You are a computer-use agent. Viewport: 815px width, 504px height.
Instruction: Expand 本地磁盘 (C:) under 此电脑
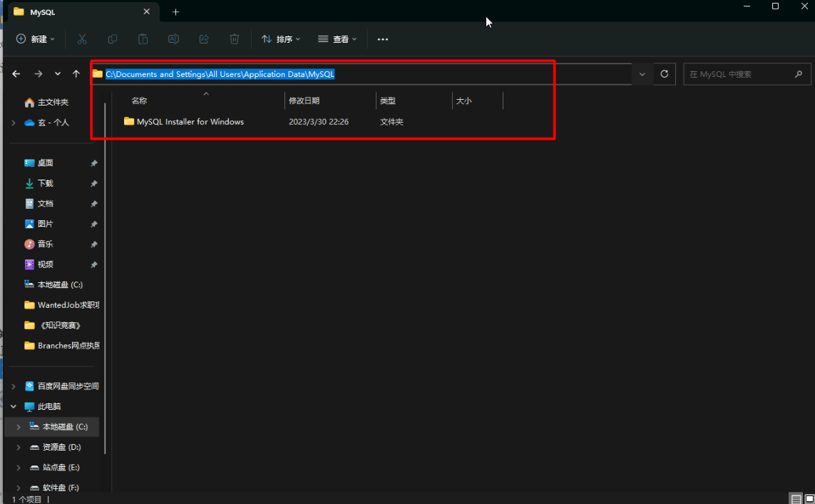point(19,426)
